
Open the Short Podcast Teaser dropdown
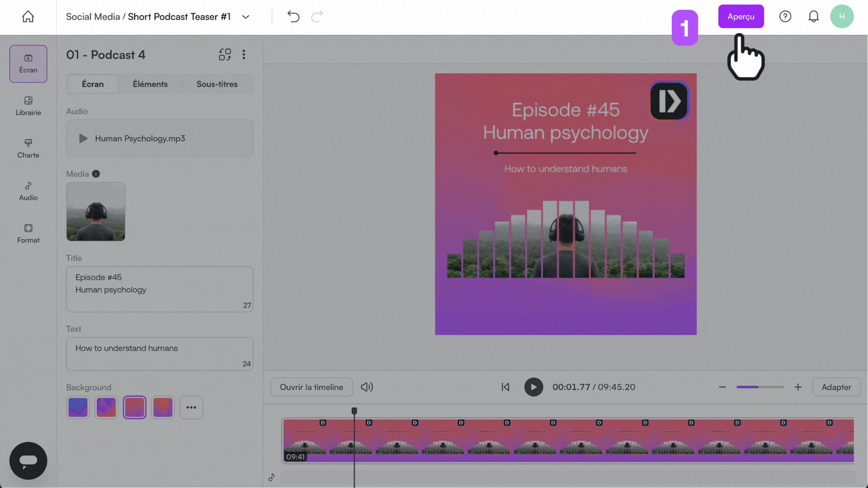(x=245, y=17)
